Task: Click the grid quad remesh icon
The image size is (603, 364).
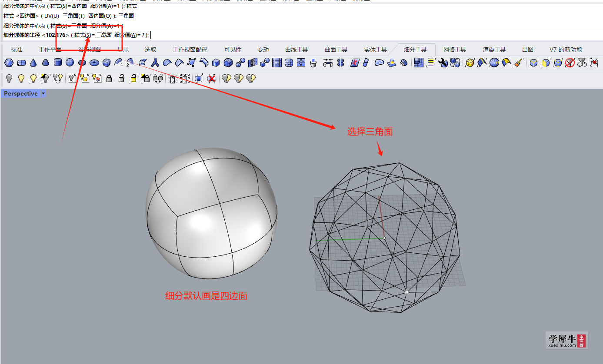Action: [419, 63]
